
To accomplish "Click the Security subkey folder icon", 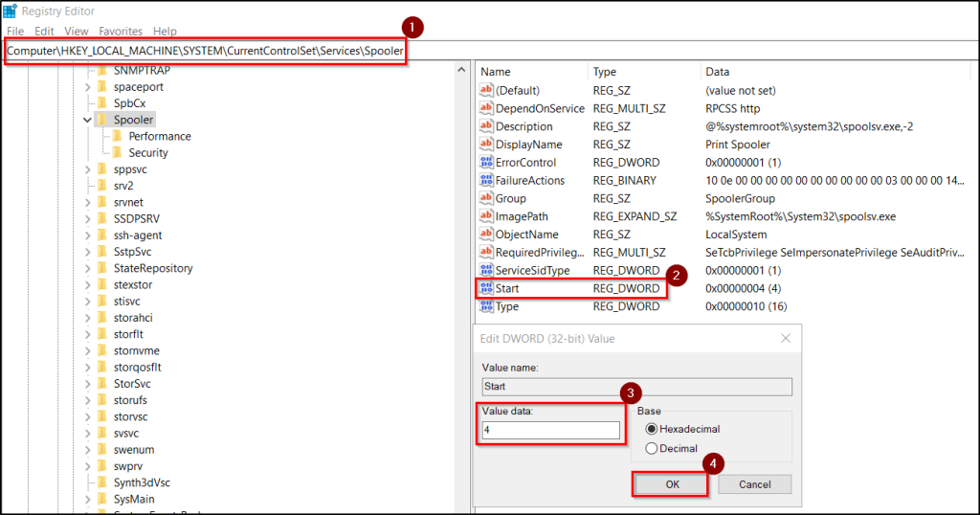I will [118, 152].
